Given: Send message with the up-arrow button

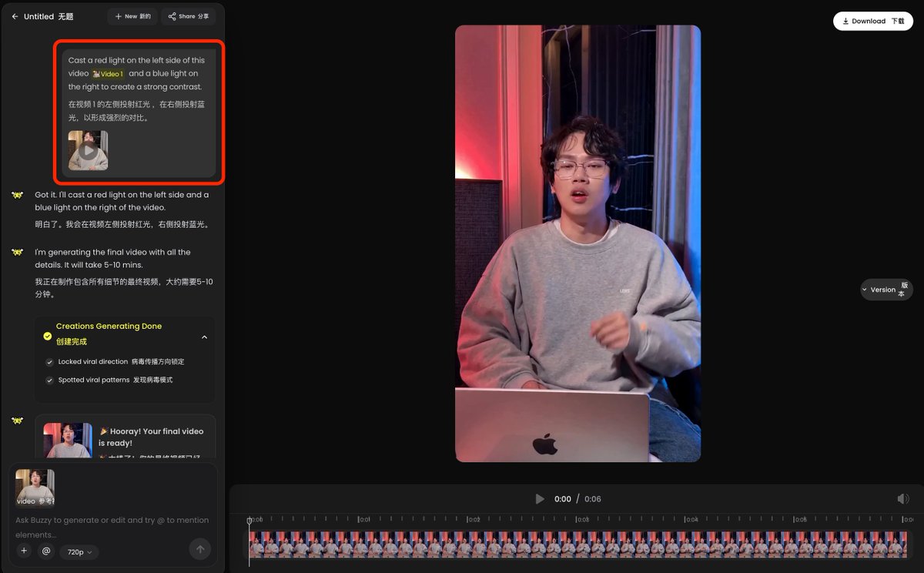Looking at the screenshot, I should tap(200, 549).
